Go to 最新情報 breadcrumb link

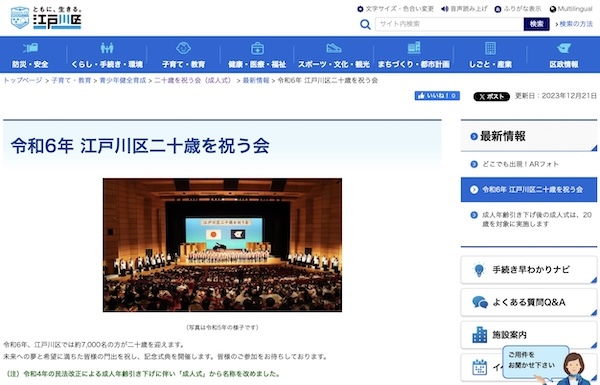click(256, 80)
